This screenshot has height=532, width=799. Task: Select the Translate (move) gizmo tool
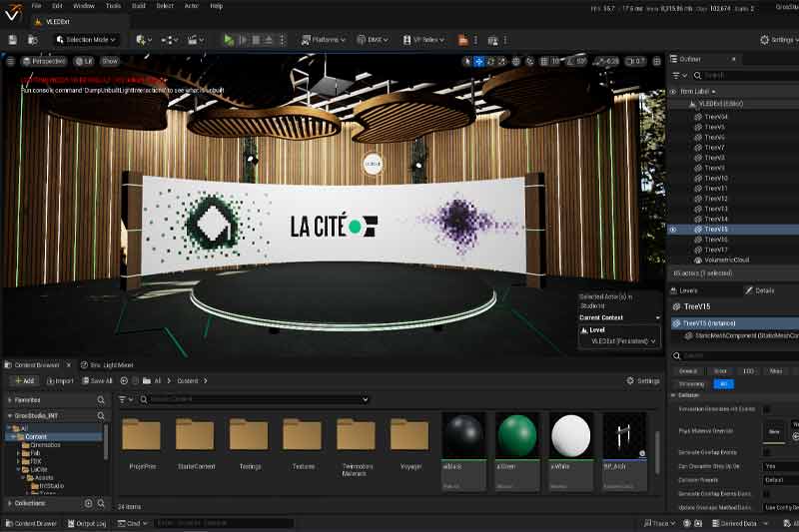(479, 61)
